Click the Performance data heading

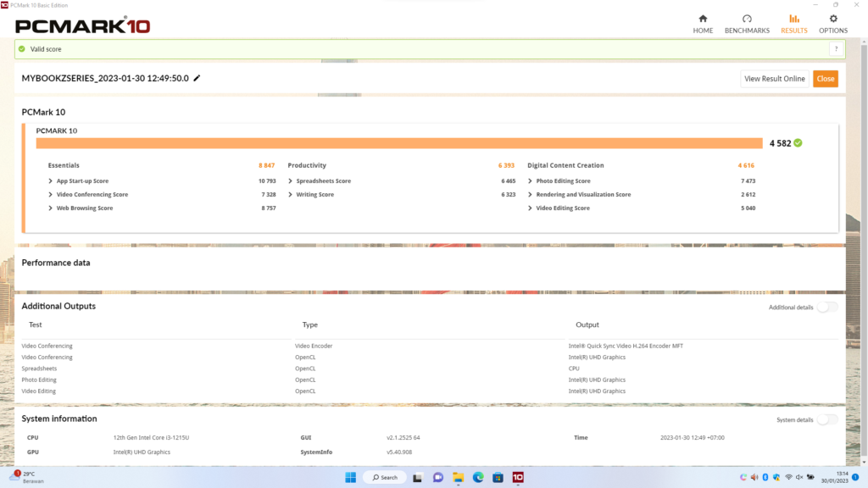point(56,263)
